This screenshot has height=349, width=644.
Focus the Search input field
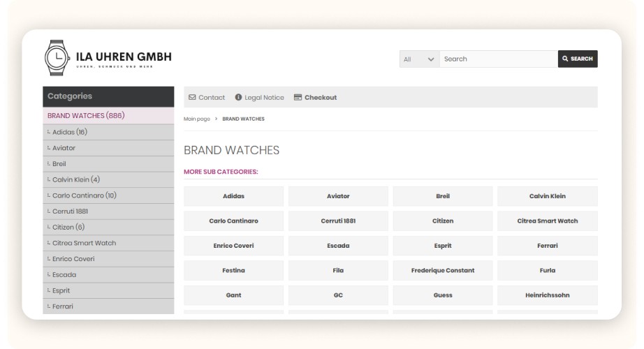tap(499, 59)
